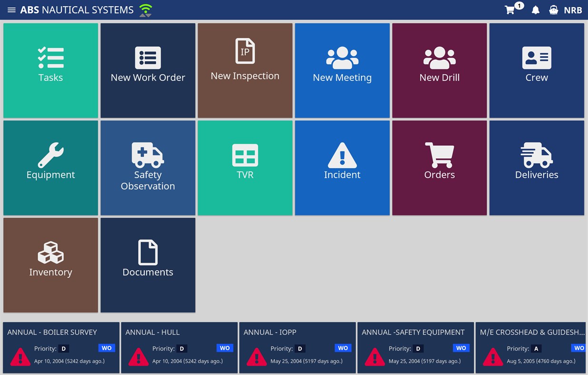This screenshot has height=375, width=588.
Task: Open the ANNUAL - IOPP card
Action: (x=298, y=347)
